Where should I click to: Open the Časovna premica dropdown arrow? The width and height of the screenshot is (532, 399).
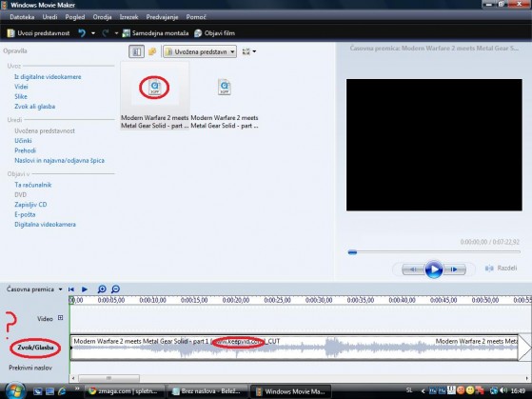click(60, 289)
